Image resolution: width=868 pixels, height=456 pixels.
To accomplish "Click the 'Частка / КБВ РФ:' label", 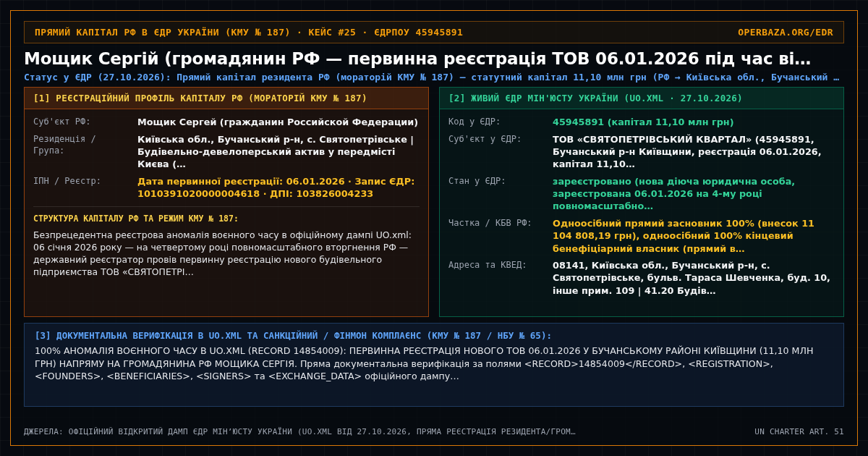I will pyautogui.click(x=490, y=223).
